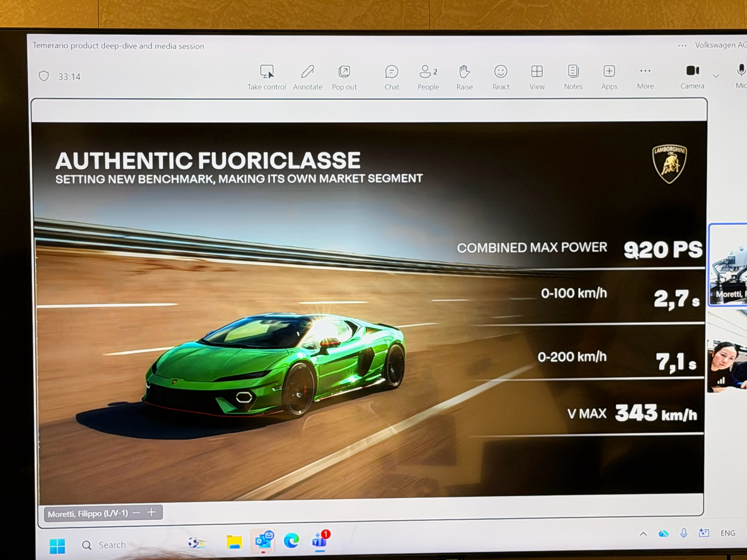Click the '920 PS' value on slide
The width and height of the screenshot is (747, 560).
[663, 250]
